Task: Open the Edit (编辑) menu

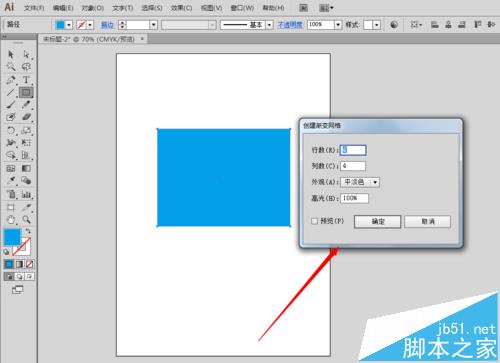Action: pos(63,8)
